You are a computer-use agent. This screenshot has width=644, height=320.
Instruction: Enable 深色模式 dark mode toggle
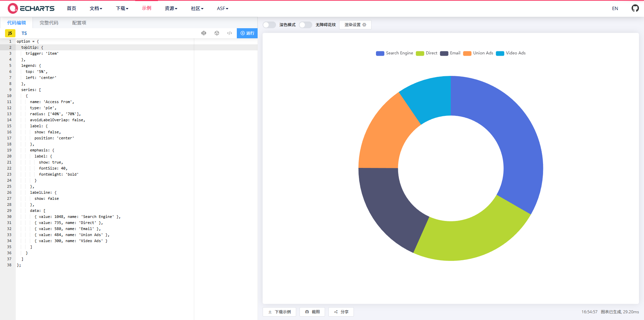[x=269, y=25]
